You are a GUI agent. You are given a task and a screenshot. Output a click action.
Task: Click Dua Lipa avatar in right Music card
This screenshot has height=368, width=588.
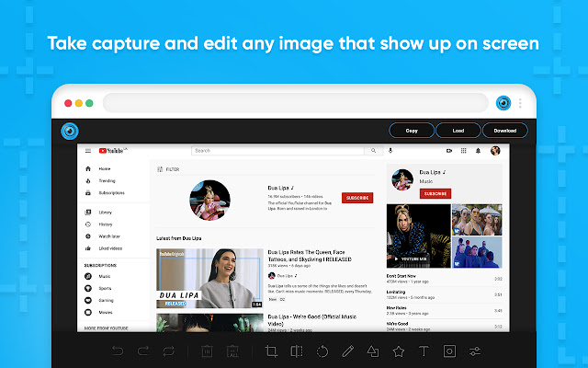pos(402,179)
